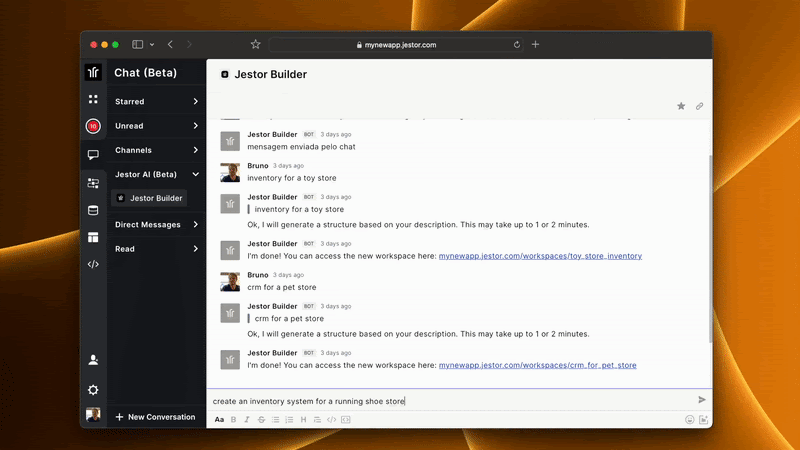Screen dimensions: 800x450
Task: Attach an image with the image icon
Action: click(704, 419)
